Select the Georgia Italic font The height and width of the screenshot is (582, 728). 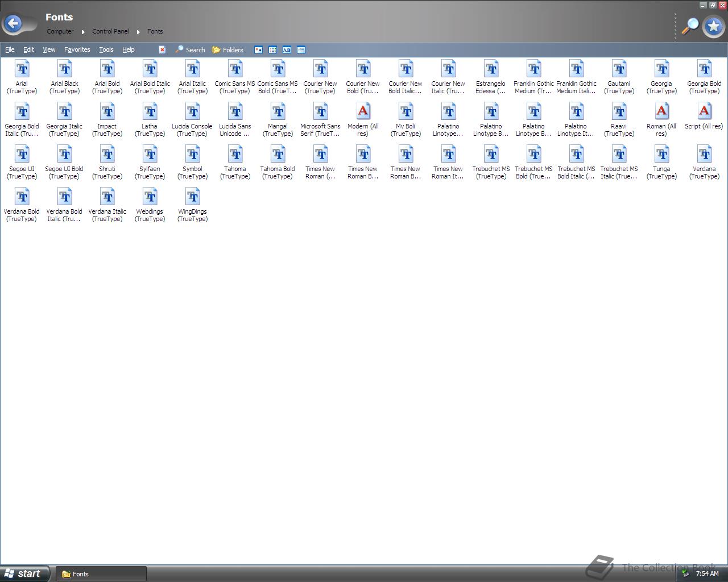pos(64,119)
